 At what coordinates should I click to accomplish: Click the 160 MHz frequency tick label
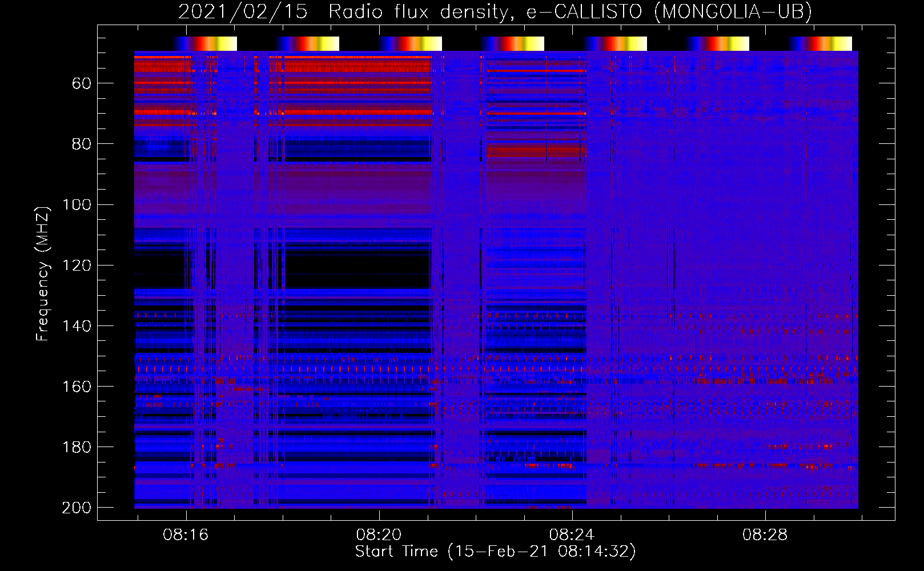(x=77, y=387)
